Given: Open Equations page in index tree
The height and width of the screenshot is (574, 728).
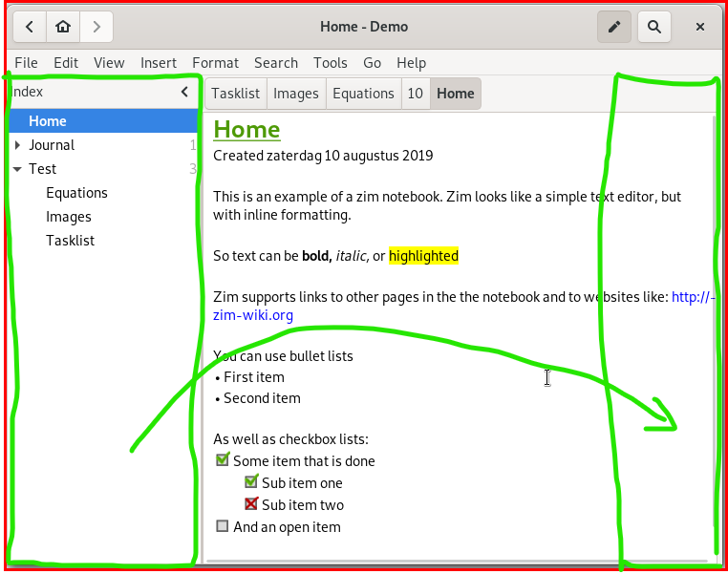Looking at the screenshot, I should point(76,193).
